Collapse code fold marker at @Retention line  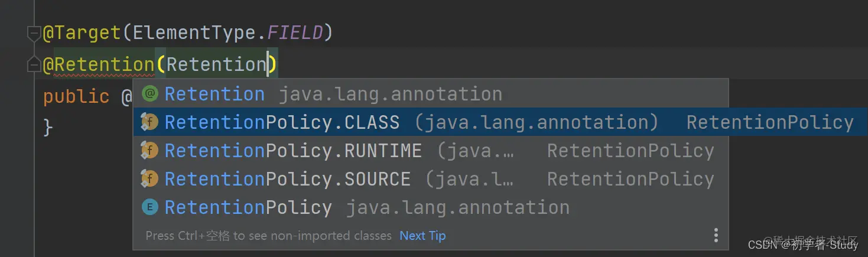[x=34, y=64]
